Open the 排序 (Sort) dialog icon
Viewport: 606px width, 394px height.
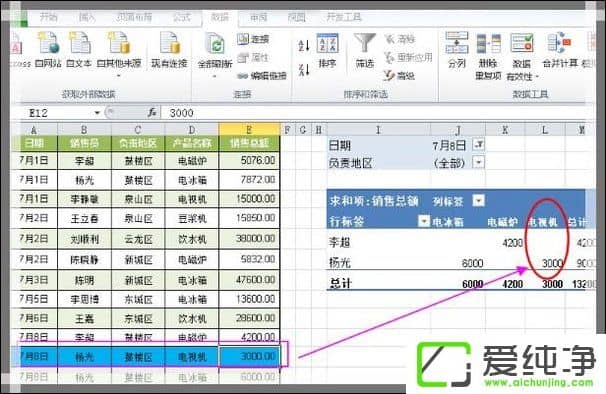coord(327,50)
